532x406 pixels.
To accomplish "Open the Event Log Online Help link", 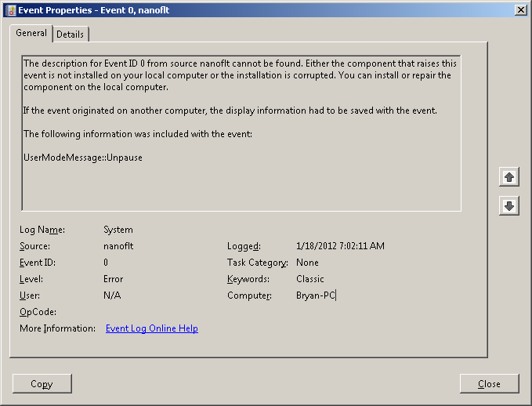I will pos(152,328).
